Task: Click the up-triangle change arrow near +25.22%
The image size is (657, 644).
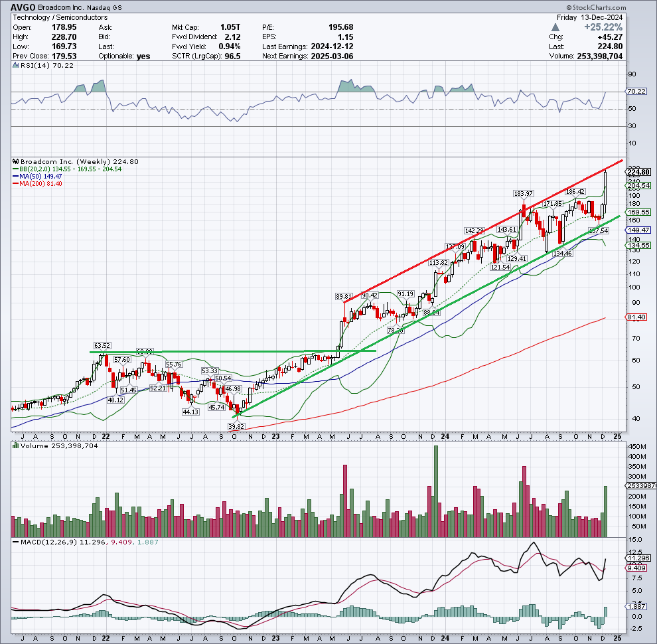Action: (x=555, y=27)
